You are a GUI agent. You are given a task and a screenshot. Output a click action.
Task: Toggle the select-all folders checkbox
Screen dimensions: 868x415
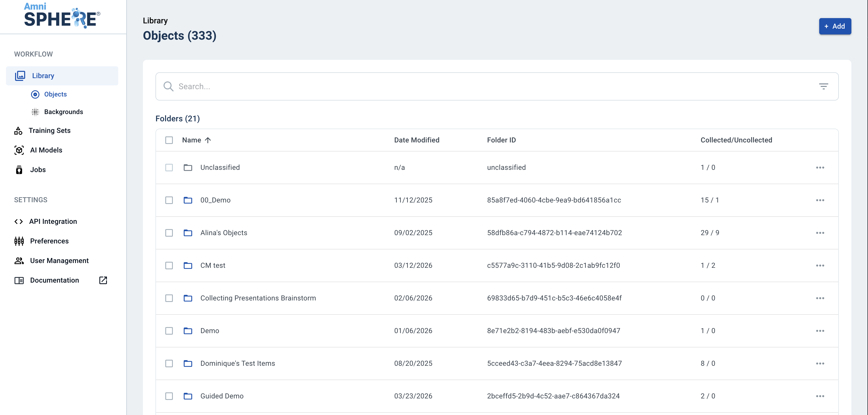(x=169, y=140)
